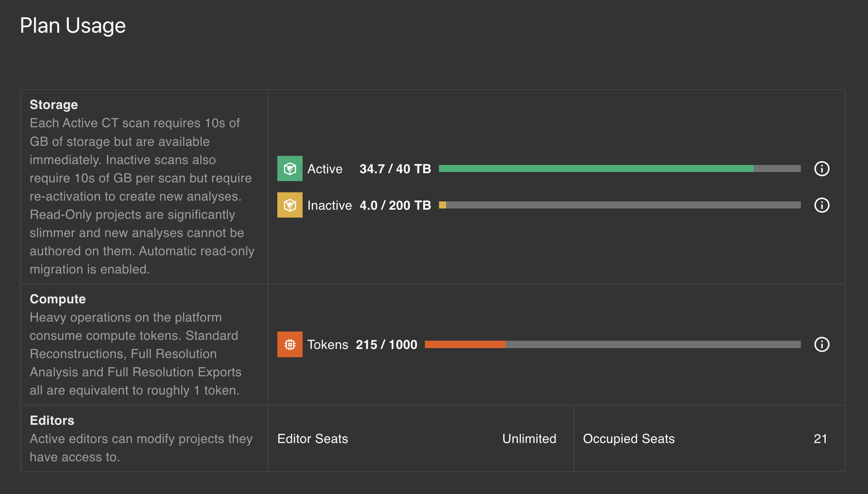Click the Unlimited seats value
The width and height of the screenshot is (868, 494).
[x=529, y=439]
